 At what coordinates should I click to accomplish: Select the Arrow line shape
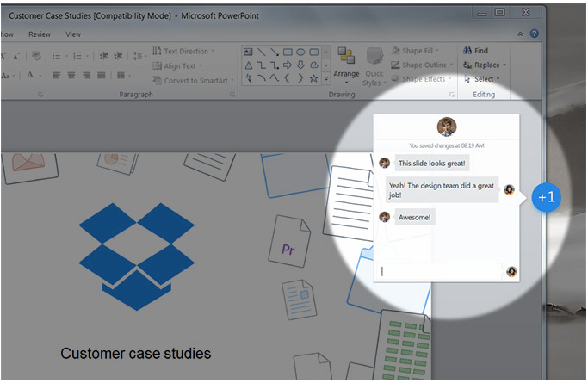[x=275, y=53]
